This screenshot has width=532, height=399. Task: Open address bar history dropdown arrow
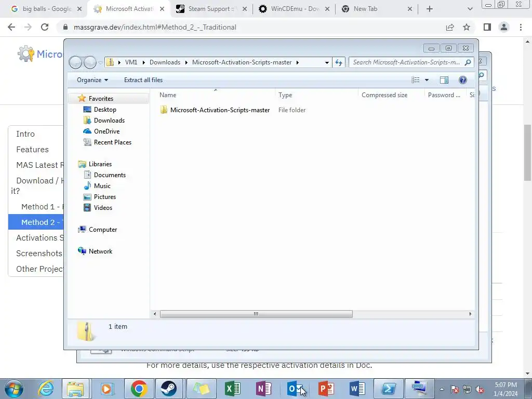click(x=326, y=62)
